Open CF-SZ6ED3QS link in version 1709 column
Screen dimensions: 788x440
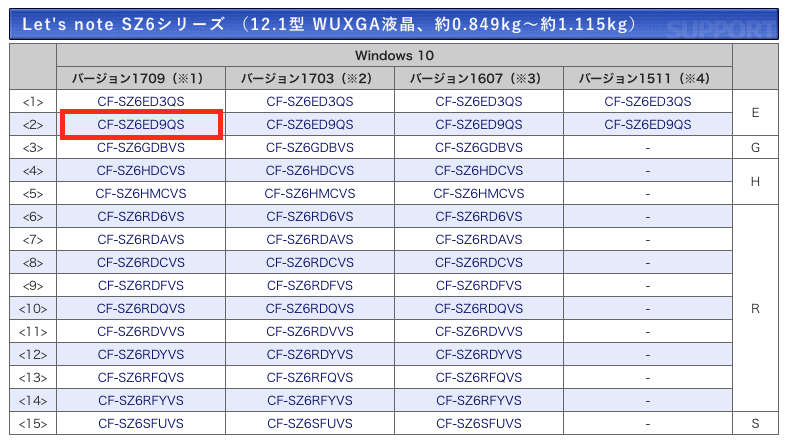(x=141, y=101)
